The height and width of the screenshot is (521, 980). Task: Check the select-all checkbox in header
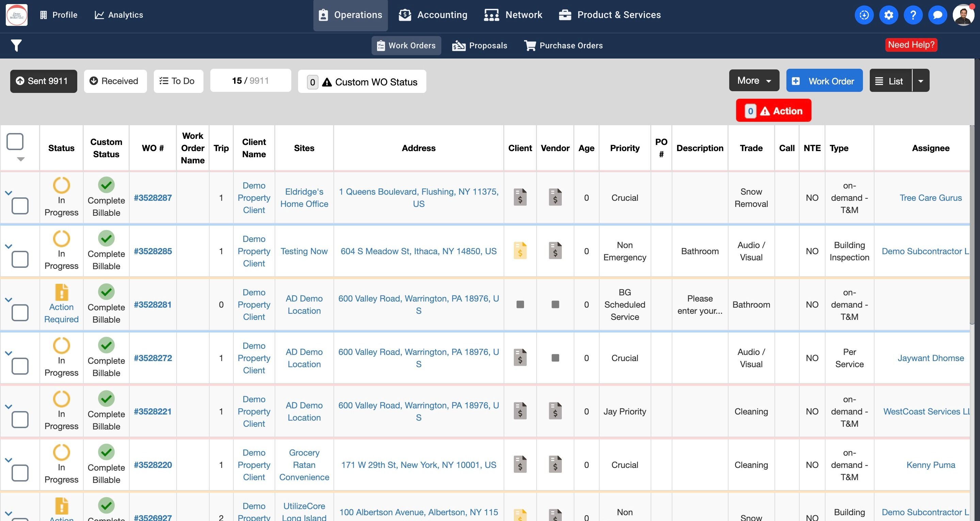point(15,142)
